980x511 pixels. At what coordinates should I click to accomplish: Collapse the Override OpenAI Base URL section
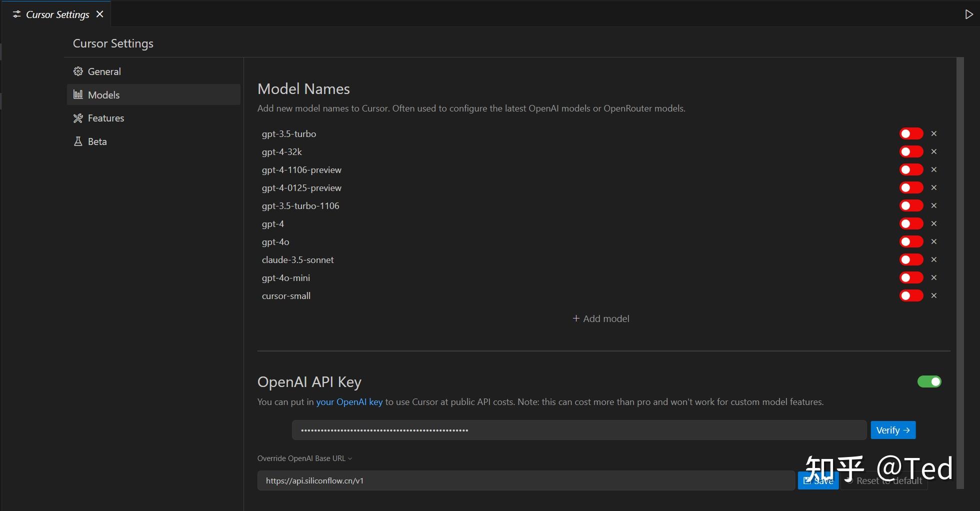(x=304, y=458)
